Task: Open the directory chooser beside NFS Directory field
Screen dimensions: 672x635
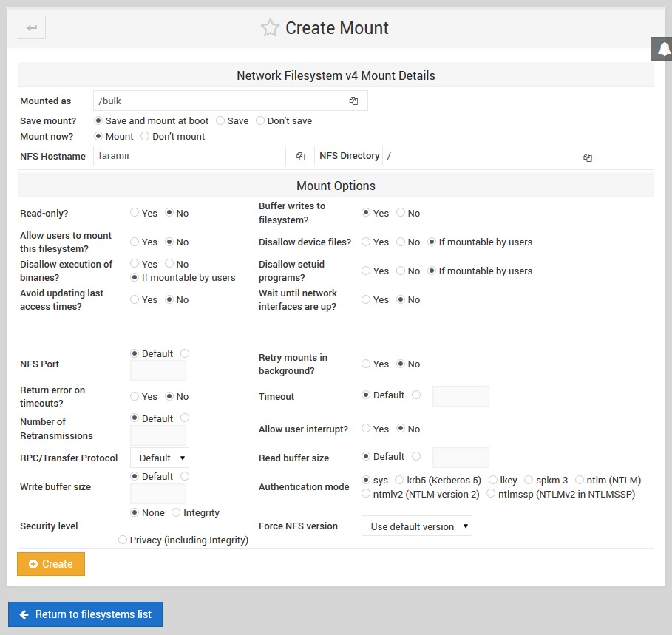Action: tap(588, 156)
